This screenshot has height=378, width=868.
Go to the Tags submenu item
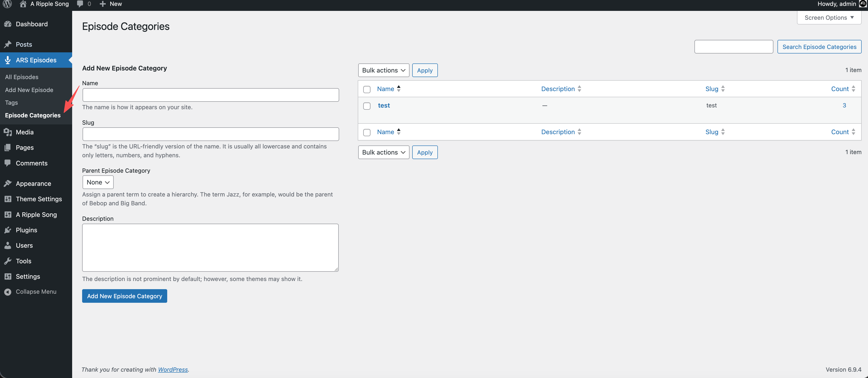(x=11, y=103)
